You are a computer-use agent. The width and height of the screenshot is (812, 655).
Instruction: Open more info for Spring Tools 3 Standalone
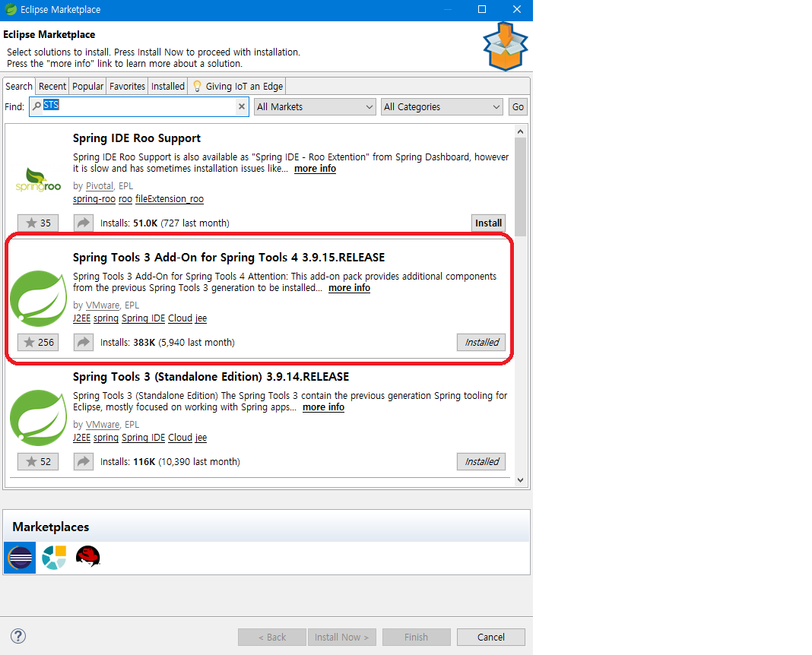pos(323,407)
